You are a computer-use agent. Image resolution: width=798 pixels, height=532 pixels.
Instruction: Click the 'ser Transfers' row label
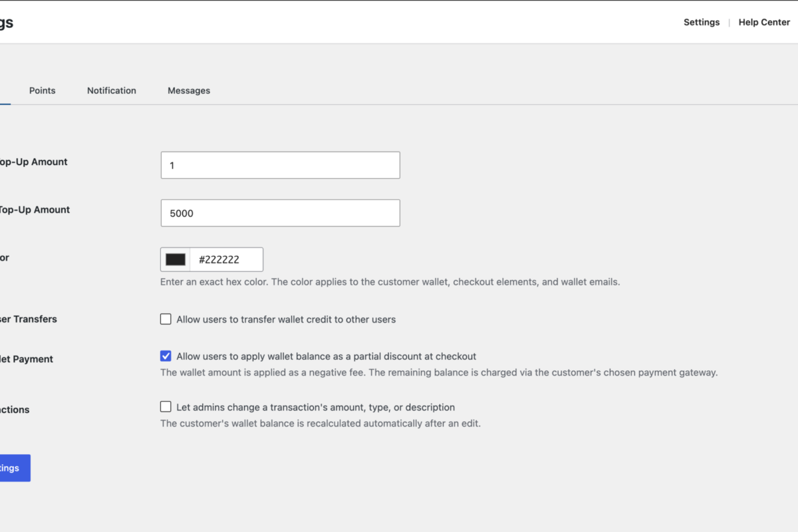[x=29, y=319]
